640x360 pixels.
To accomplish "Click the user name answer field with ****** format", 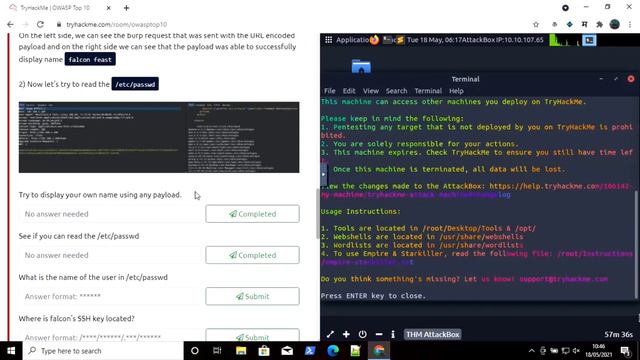I will 109,296.
